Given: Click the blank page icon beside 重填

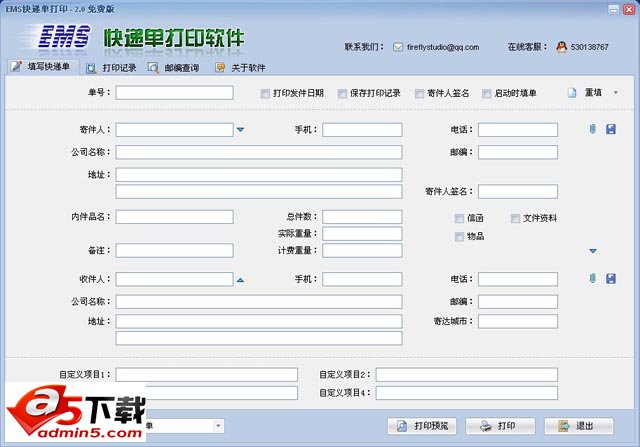Looking at the screenshot, I should [572, 93].
